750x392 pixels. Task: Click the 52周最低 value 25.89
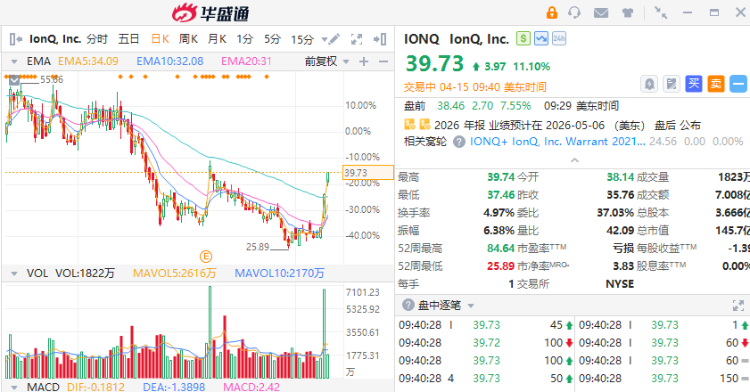[x=501, y=266]
